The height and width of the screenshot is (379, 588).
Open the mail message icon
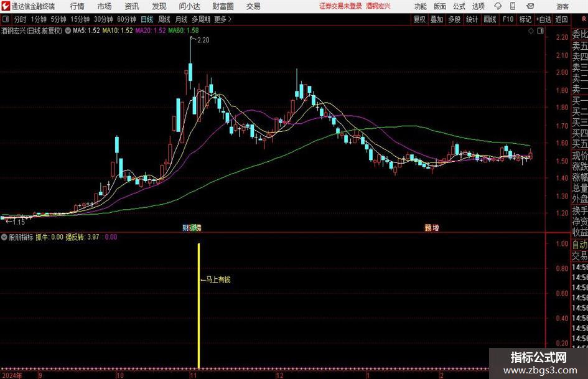point(530,6)
